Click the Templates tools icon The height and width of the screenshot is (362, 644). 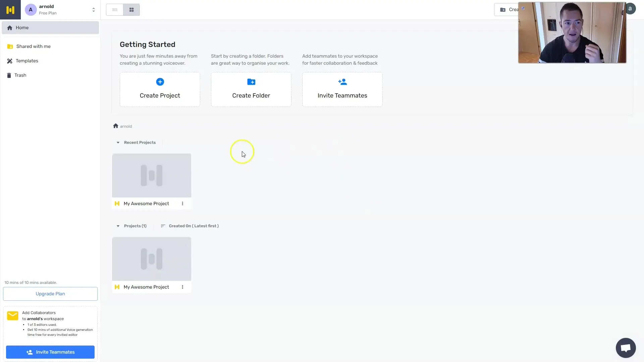(x=10, y=61)
